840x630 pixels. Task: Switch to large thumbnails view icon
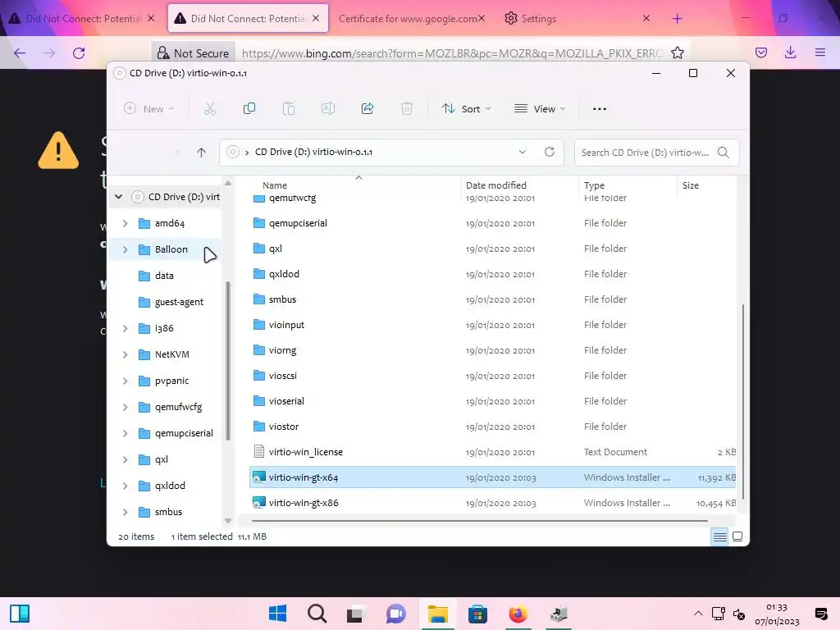737,536
